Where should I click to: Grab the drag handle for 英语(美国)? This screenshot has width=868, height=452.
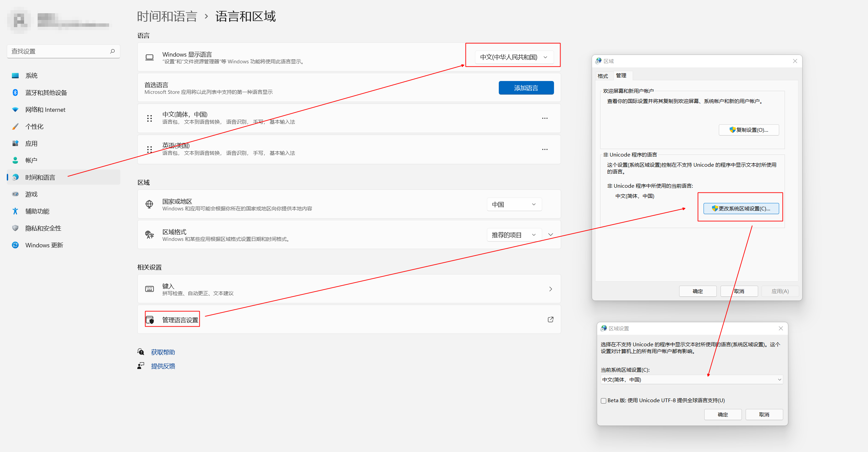point(150,149)
